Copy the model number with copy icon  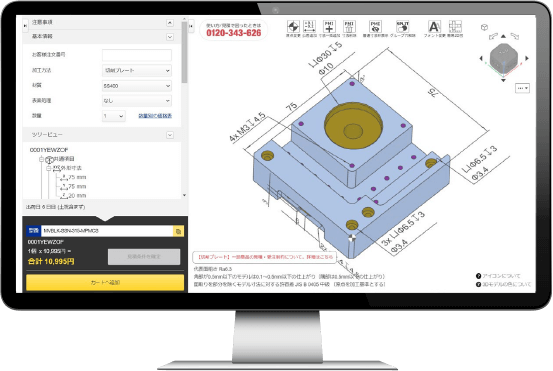(178, 231)
